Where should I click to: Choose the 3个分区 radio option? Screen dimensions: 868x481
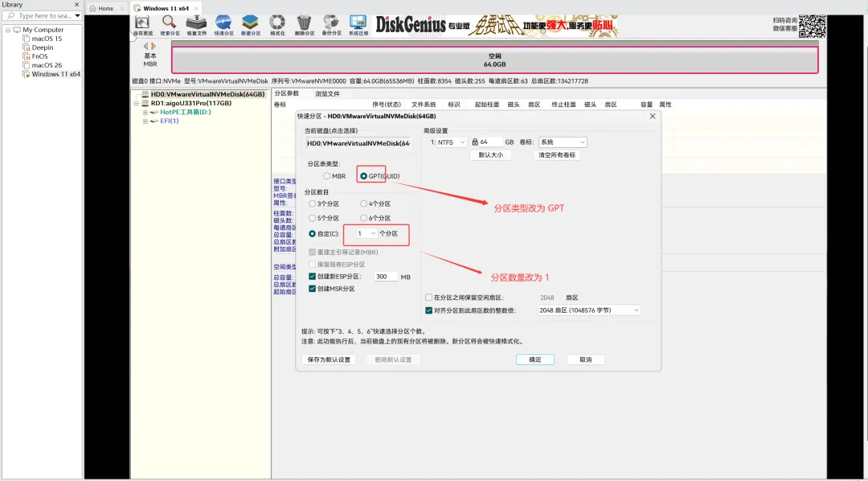point(312,204)
